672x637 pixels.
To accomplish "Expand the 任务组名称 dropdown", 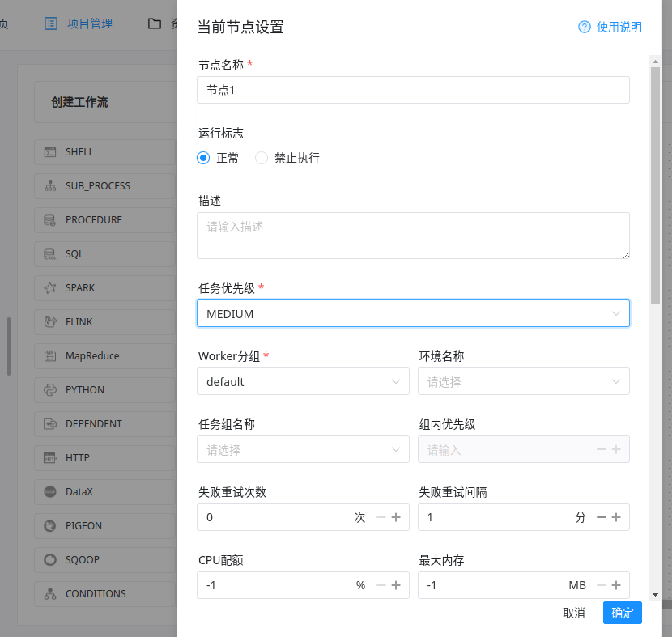I will (303, 449).
